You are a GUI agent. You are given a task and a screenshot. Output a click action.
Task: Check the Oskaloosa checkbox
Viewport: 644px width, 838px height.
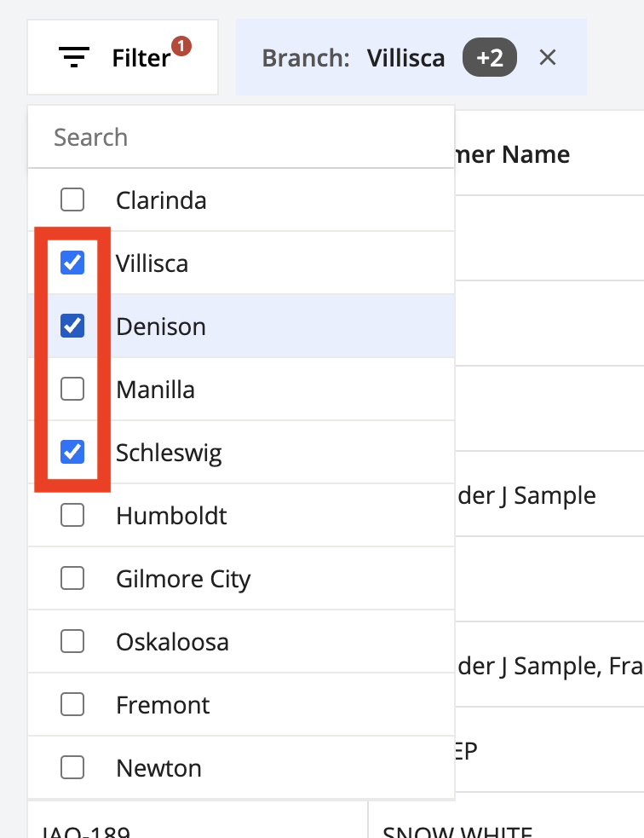tap(72, 642)
